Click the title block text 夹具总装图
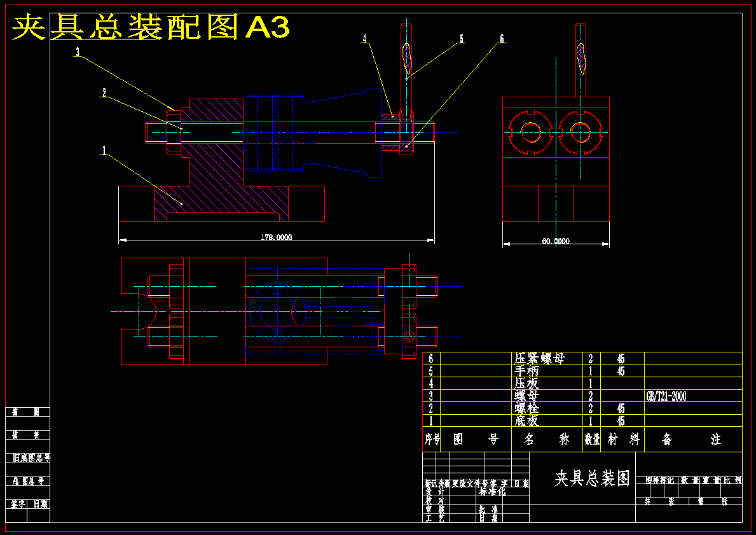This screenshot has width=756, height=535. [x=592, y=478]
